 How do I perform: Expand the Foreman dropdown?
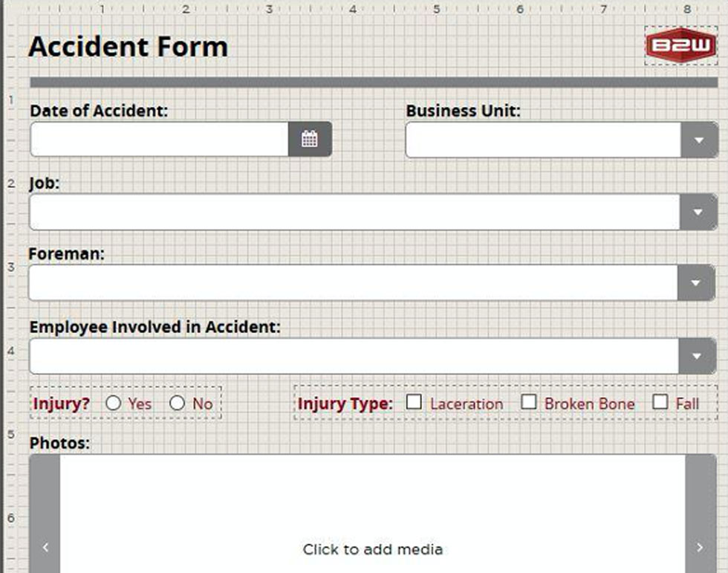(696, 283)
